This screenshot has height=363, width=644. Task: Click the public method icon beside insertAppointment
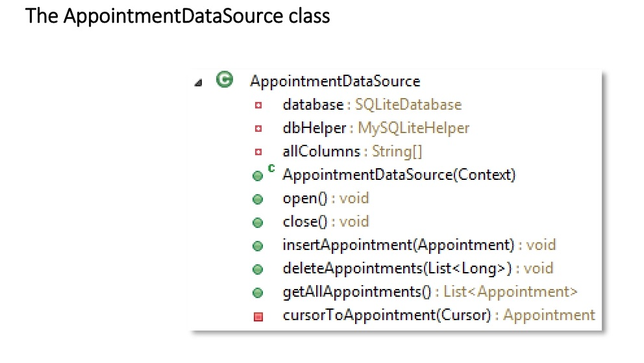point(258,246)
